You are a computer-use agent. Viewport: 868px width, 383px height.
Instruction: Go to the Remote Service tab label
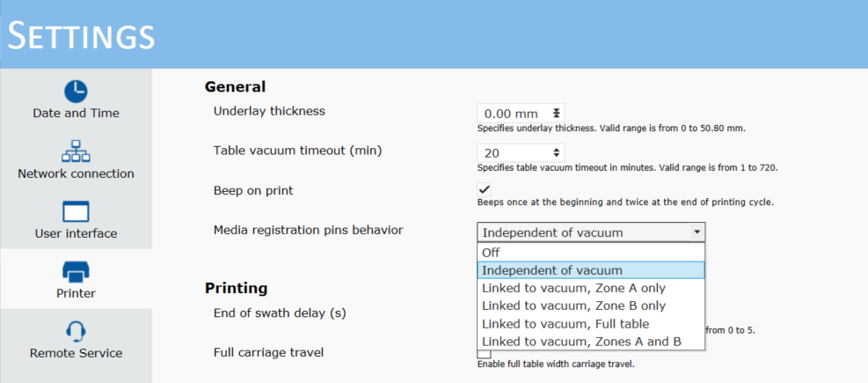coord(76,354)
